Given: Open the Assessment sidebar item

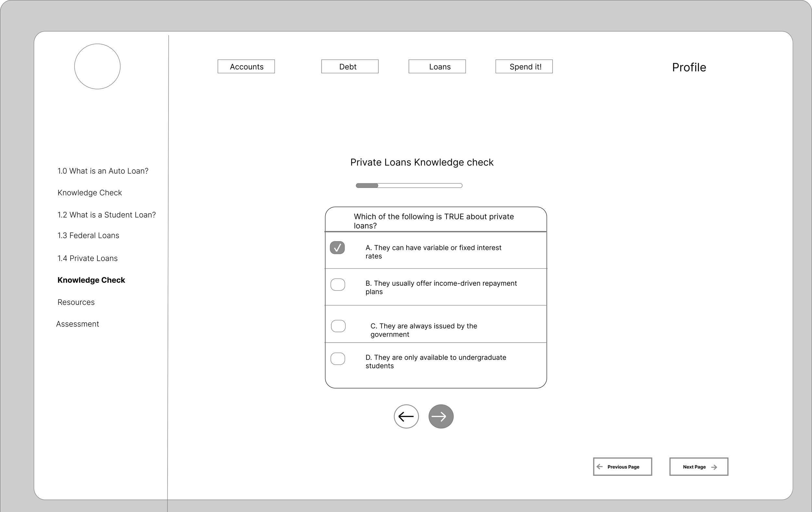Looking at the screenshot, I should [x=78, y=324].
